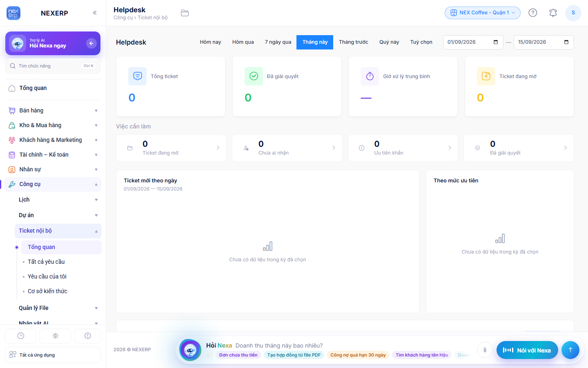Click Công nợ quá hạn 30 ngày chip
This screenshot has width=588, height=368.
(x=358, y=355)
